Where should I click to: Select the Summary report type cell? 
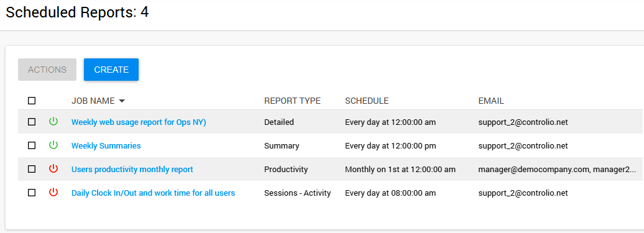point(282,145)
